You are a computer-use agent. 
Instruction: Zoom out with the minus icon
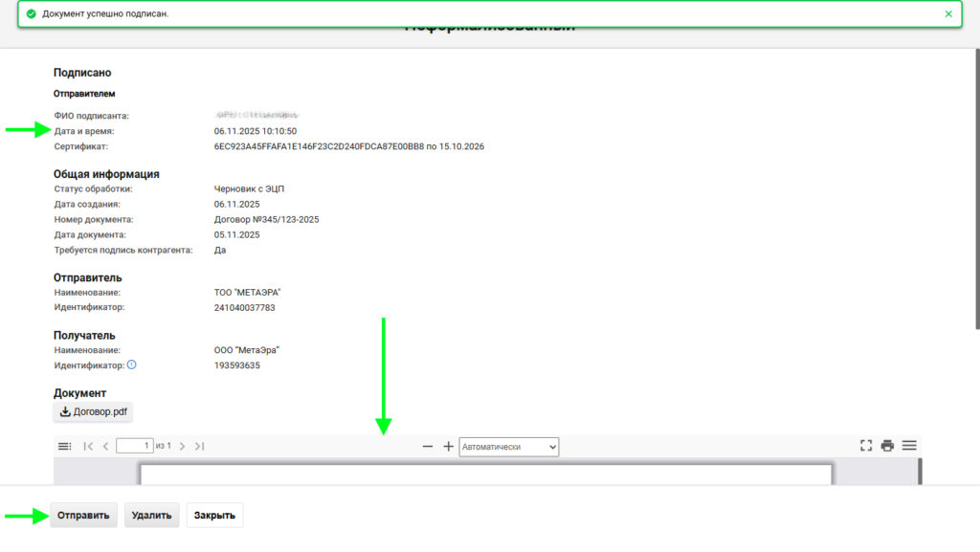pyautogui.click(x=428, y=447)
